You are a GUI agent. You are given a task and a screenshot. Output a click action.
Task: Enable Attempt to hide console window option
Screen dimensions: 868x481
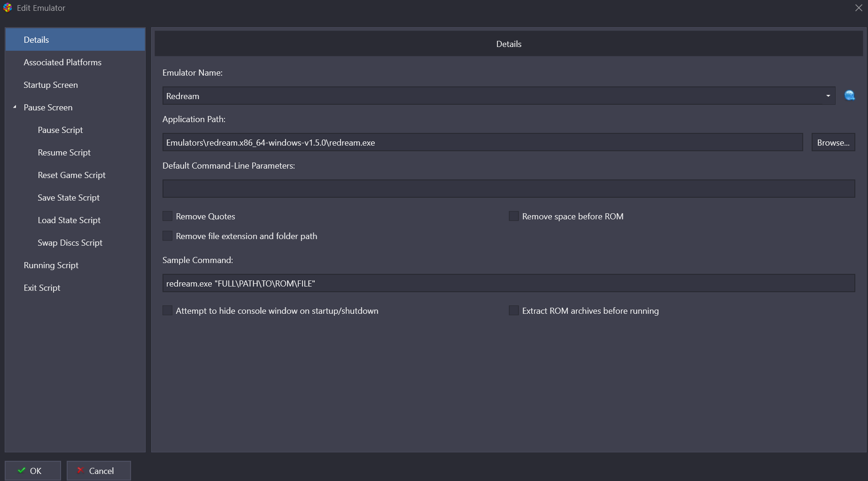point(167,310)
